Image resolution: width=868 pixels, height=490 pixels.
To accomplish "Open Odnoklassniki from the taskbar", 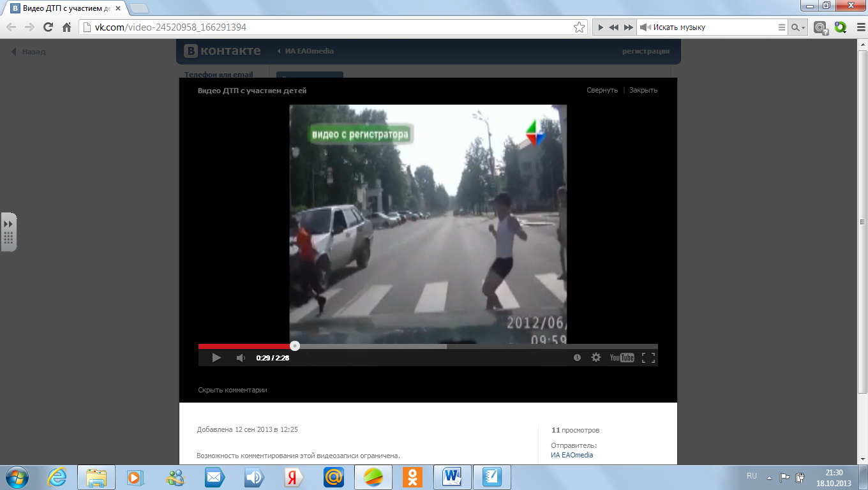I will [x=412, y=477].
